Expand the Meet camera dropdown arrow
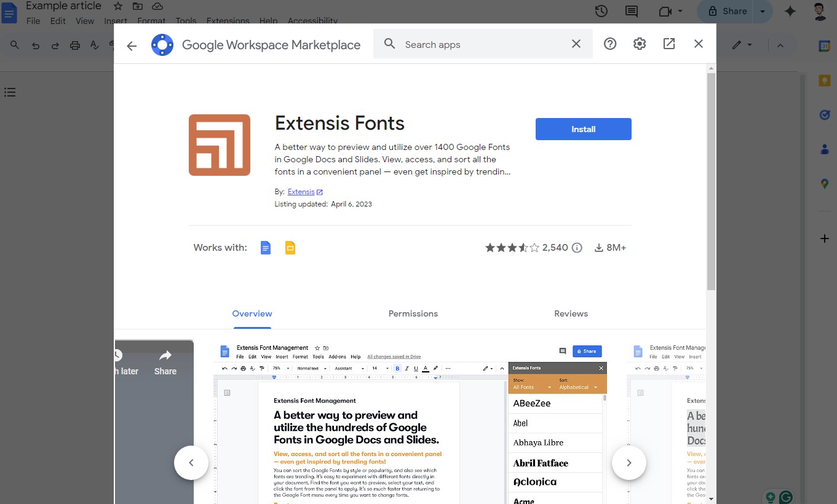 680,11
